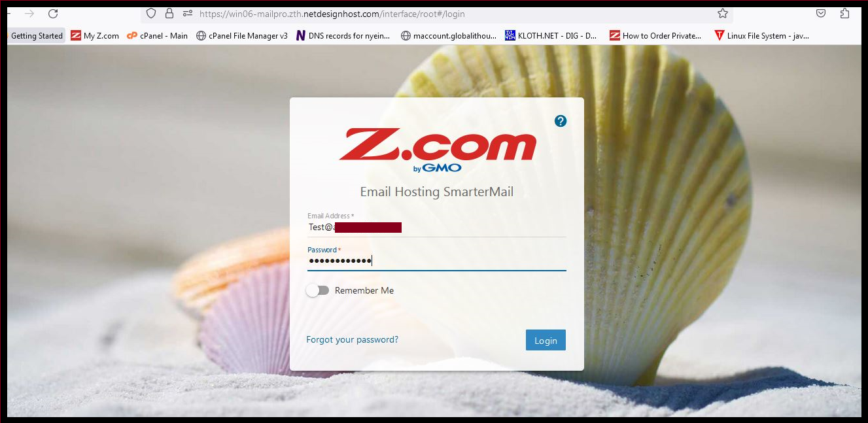Image resolution: width=868 pixels, height=423 pixels.
Task: Open the Pocket save icon in toolbar
Action: (821, 14)
